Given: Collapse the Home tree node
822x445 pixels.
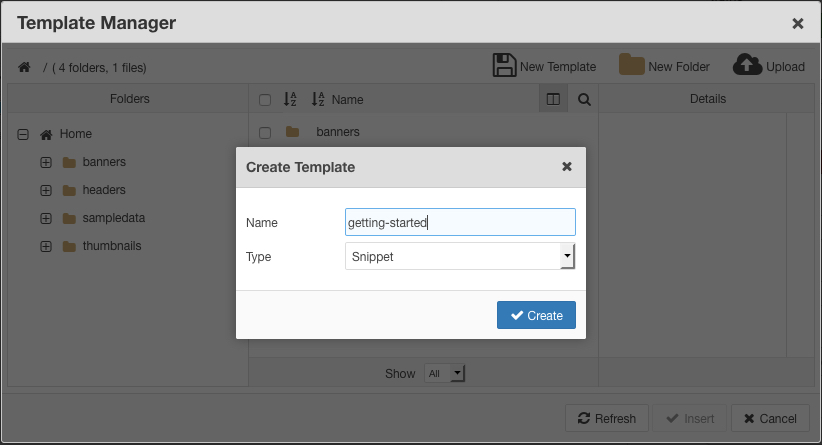Looking at the screenshot, I should [x=23, y=134].
